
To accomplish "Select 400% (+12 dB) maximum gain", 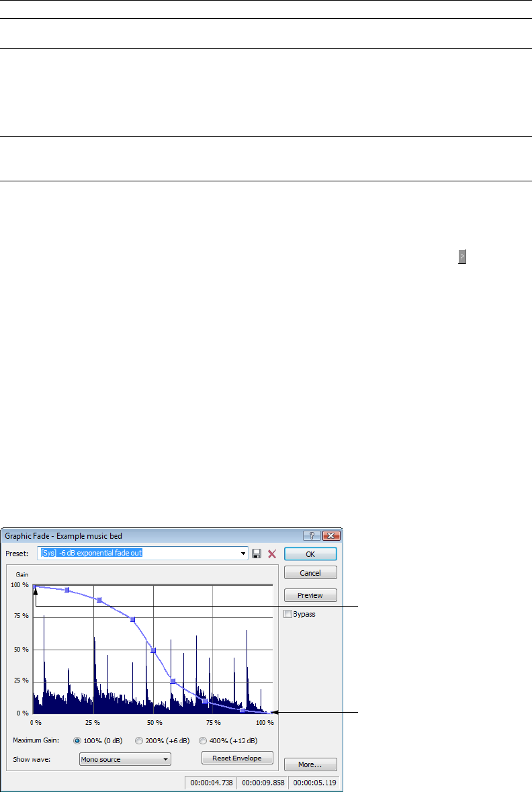I will pyautogui.click(x=203, y=740).
